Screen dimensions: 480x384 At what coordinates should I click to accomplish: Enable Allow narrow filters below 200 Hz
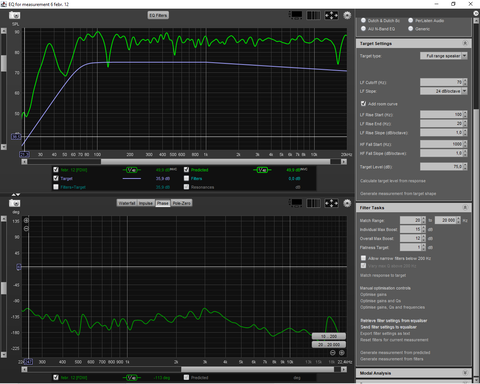point(363,258)
